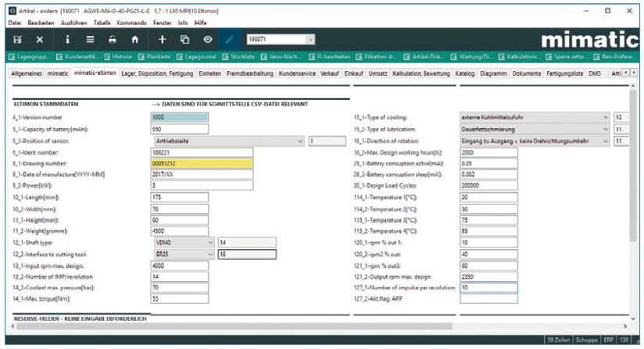This screenshot has width=644, height=349.
Task: Click the list lines icon in toolbar
Action: 90,39
